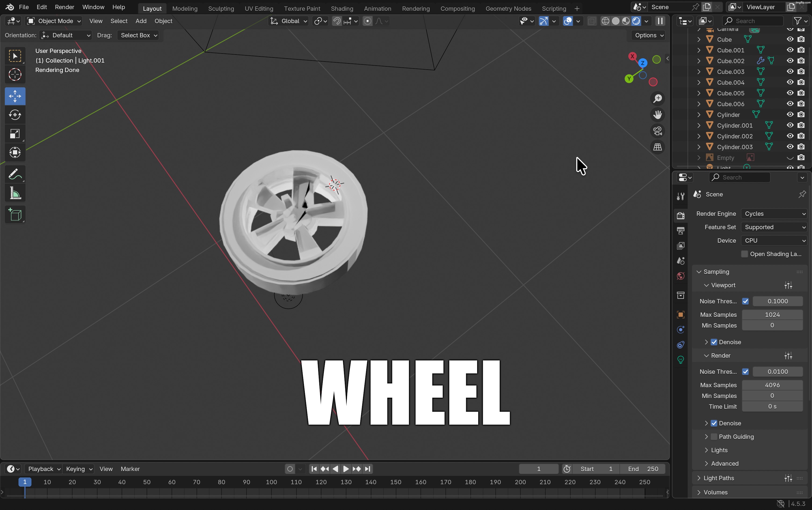Open the Render Engine dropdown
812x510 pixels.
pos(773,214)
